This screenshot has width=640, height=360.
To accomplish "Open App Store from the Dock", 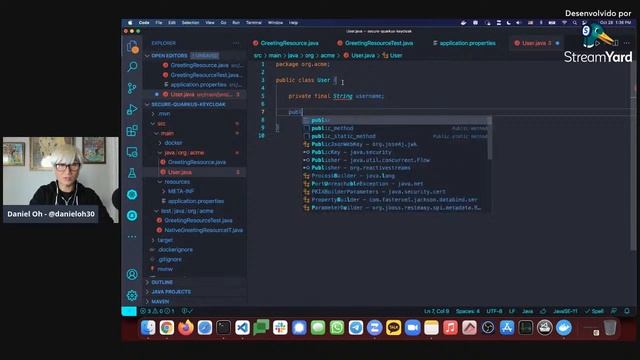I will click(x=507, y=328).
